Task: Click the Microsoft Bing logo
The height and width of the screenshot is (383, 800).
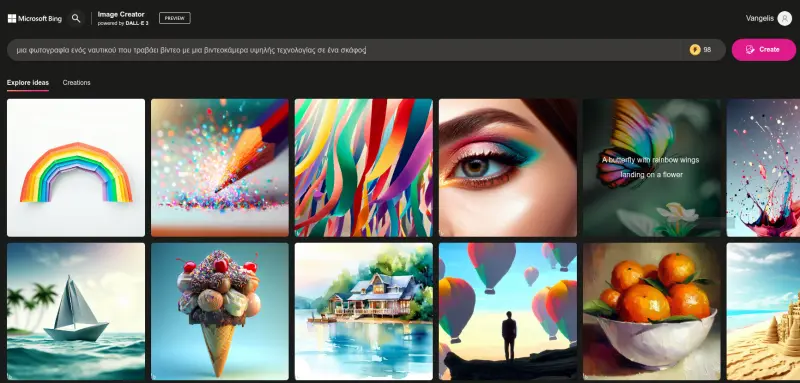Action: point(35,19)
